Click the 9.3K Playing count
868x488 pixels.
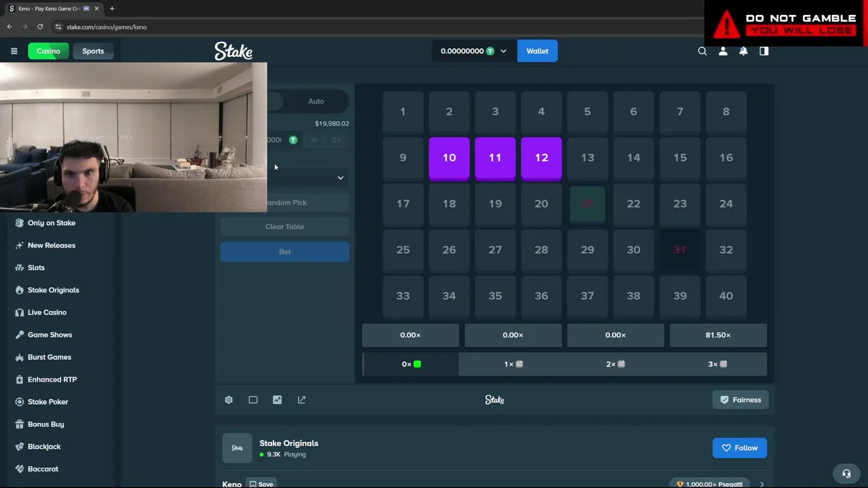pos(286,454)
